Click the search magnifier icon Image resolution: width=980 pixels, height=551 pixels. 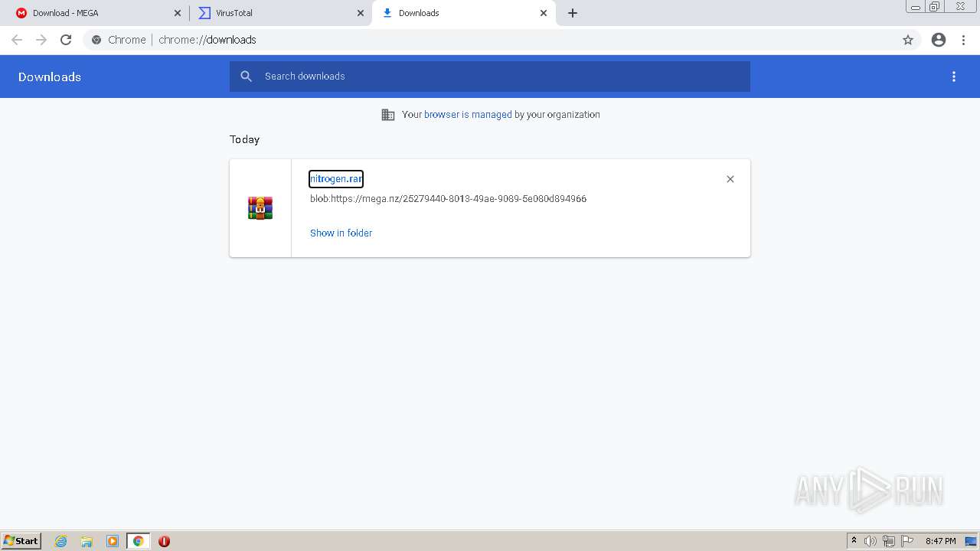click(x=246, y=77)
